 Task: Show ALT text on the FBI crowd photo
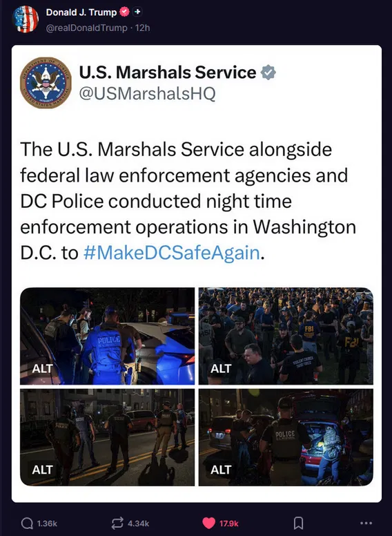[221, 369]
